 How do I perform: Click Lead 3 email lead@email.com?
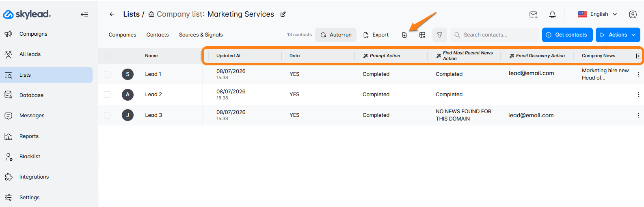click(531, 116)
